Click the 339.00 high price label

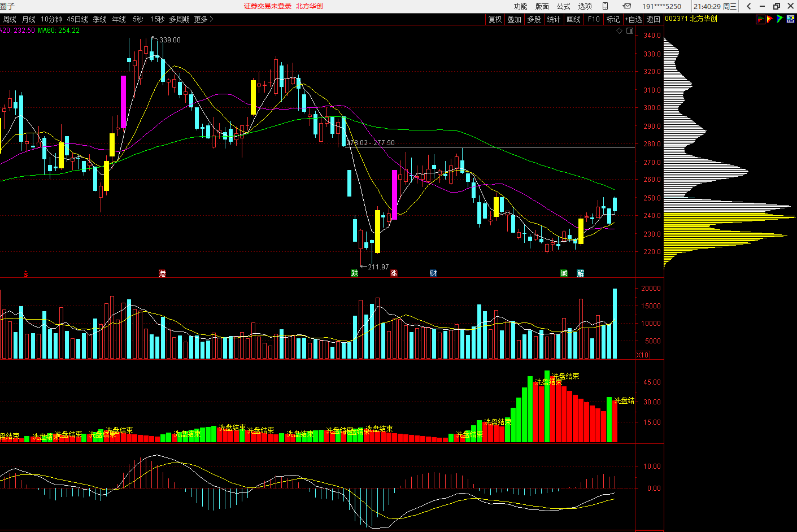170,40
